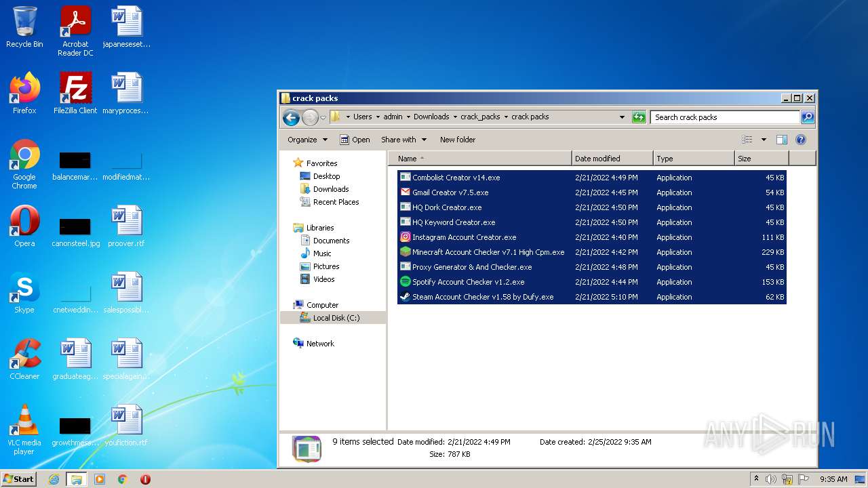868x488 pixels.
Task: Refresh the crack packs folder view
Action: (x=639, y=117)
